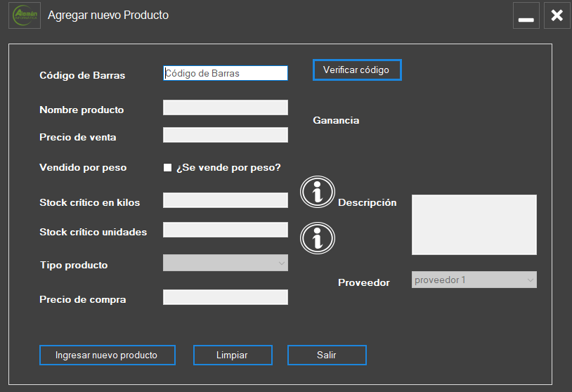Viewport: 572px width, 392px height.
Task: Close the Agregar nuevo Producto window
Action: [x=557, y=15]
